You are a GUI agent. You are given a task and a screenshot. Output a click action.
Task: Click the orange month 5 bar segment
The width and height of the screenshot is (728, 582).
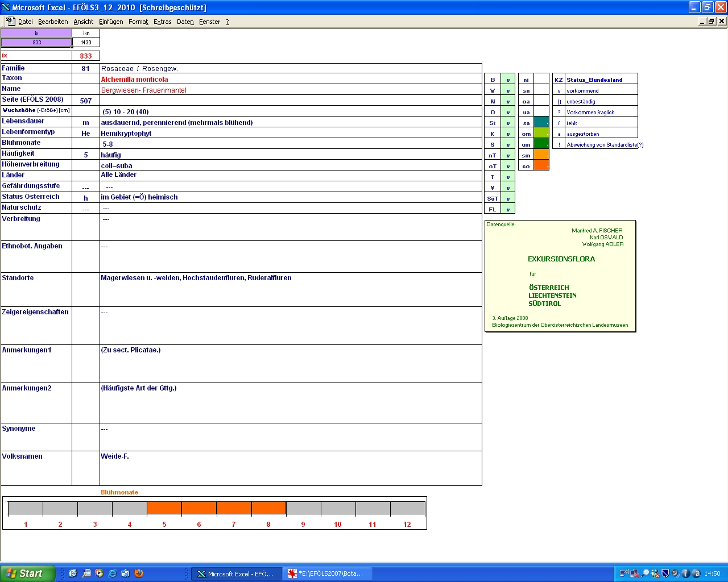164,508
